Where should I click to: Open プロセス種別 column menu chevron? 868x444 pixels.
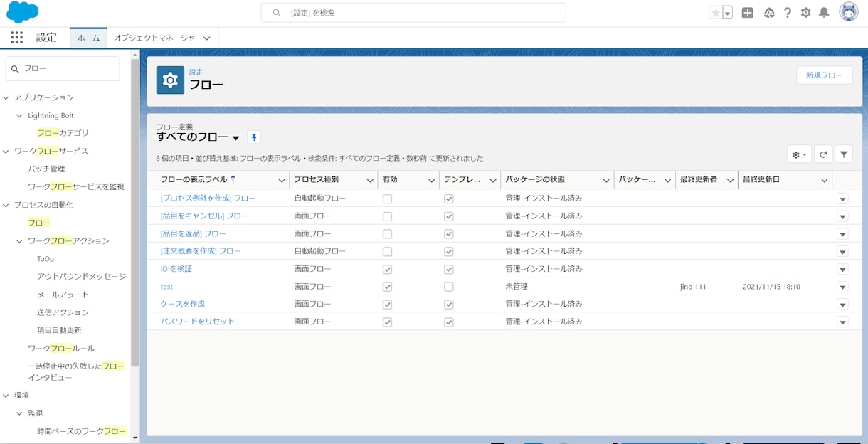coord(370,181)
